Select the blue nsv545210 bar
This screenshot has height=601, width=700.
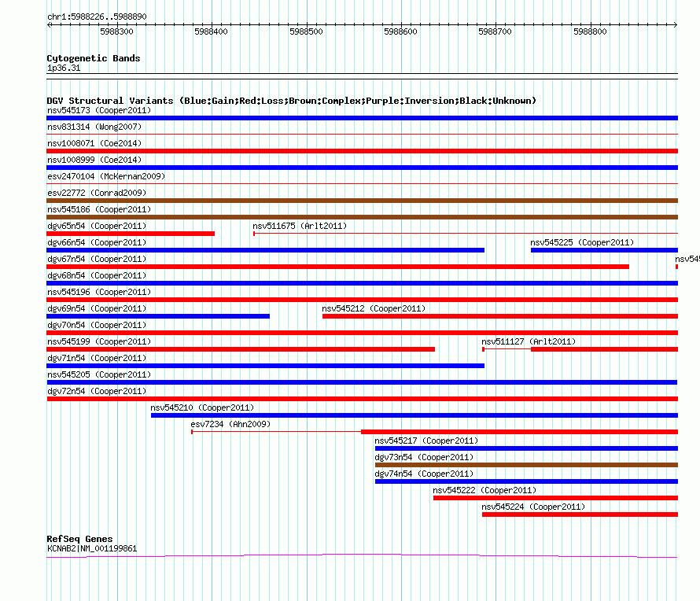pos(414,415)
